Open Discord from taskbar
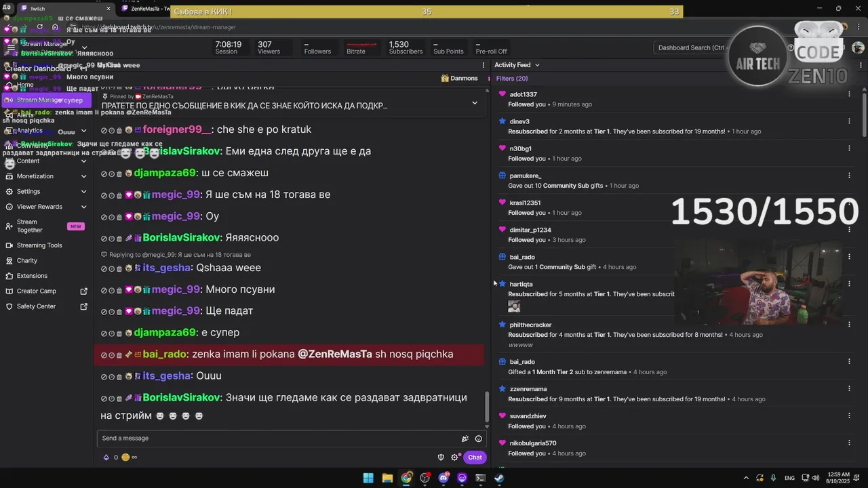This screenshot has width=868, height=488. 443,478
